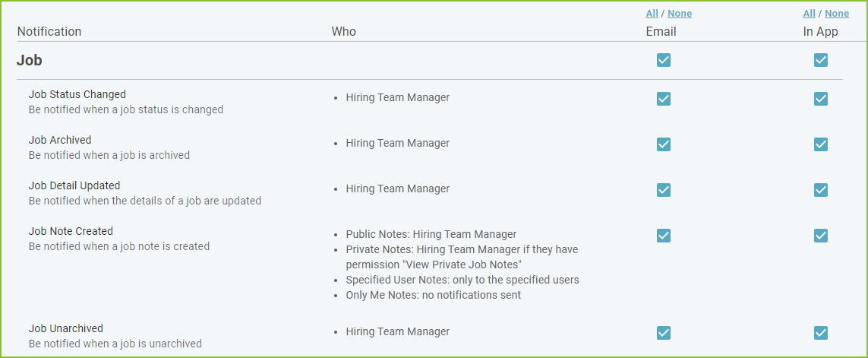The height and width of the screenshot is (358, 868).
Task: Uncheck In App for Job Note Created
Action: [x=820, y=236]
